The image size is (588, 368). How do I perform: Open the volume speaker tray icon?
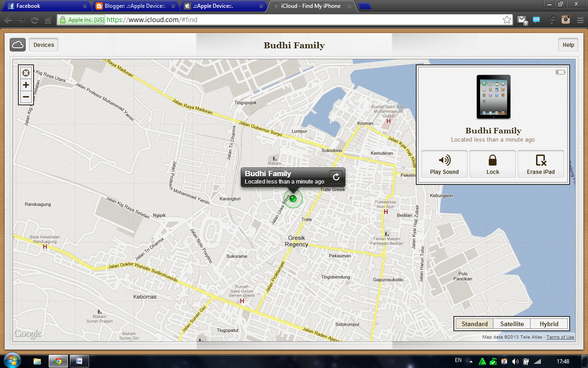(x=515, y=362)
